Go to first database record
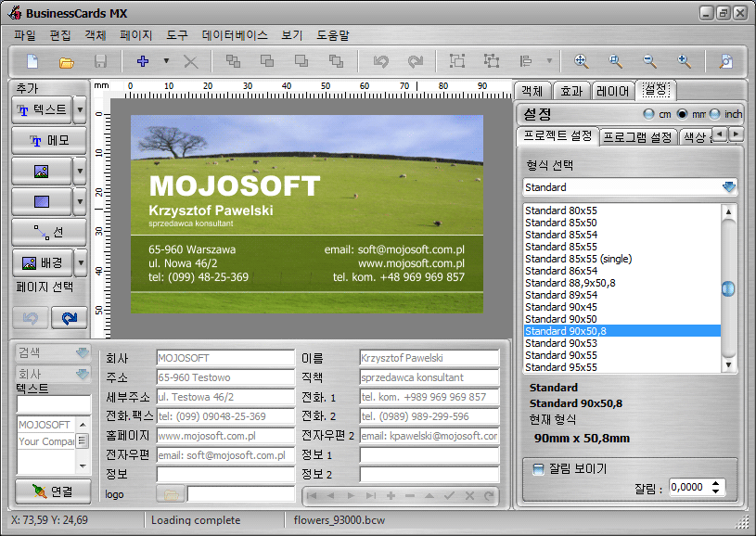The height and width of the screenshot is (536, 756). point(312,495)
